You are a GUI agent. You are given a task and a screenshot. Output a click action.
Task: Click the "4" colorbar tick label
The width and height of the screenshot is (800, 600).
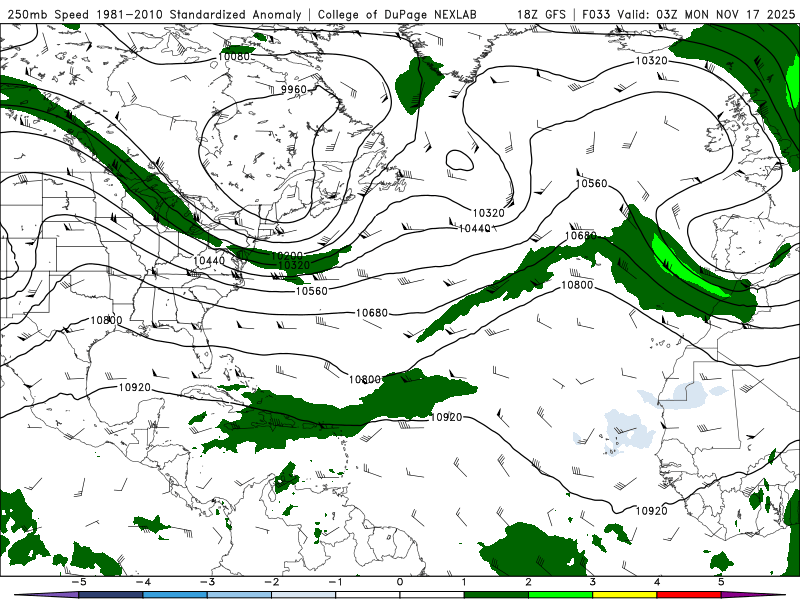[x=657, y=582]
